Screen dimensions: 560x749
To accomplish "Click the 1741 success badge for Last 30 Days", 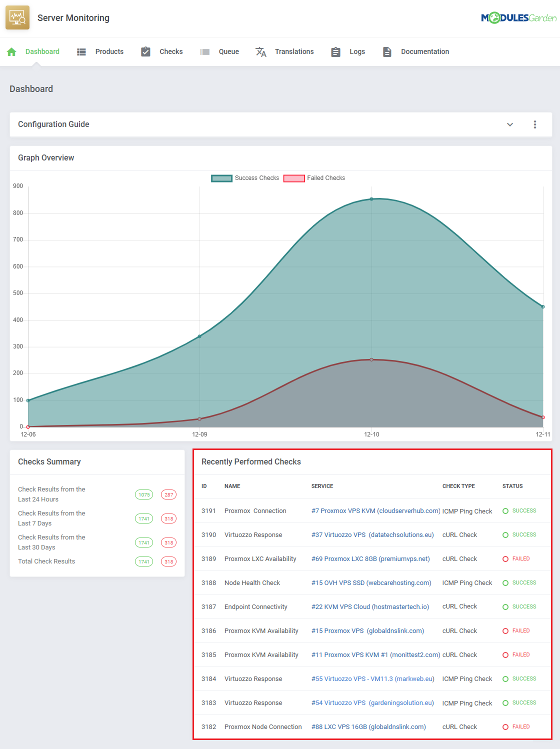I will point(144,542).
